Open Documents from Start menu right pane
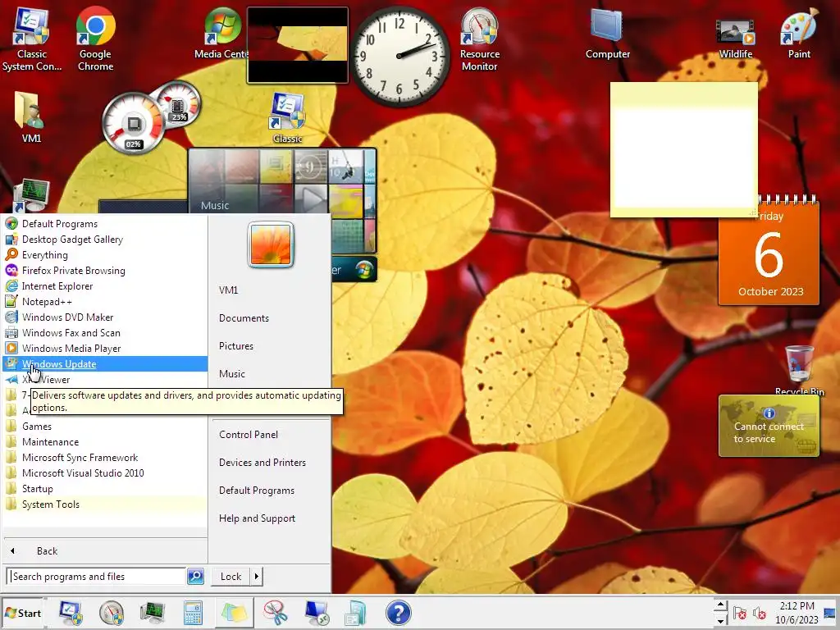 click(x=244, y=317)
